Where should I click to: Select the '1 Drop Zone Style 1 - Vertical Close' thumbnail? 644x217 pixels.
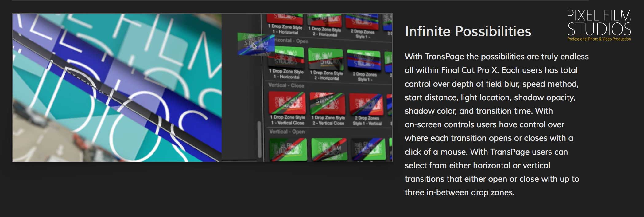pyautogui.click(x=287, y=104)
